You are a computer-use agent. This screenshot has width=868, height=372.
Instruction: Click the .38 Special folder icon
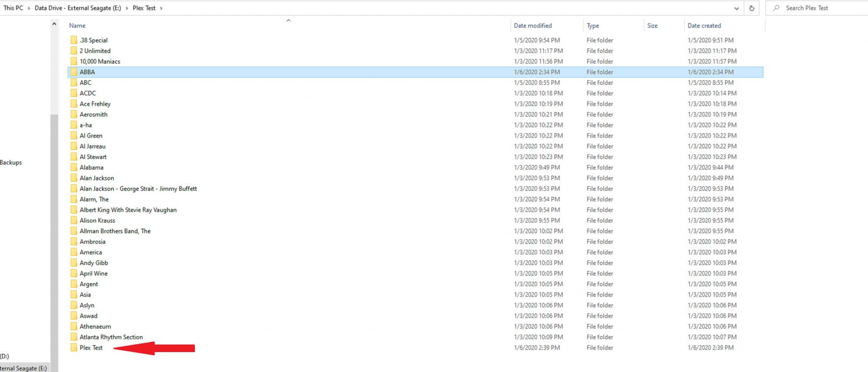[74, 40]
